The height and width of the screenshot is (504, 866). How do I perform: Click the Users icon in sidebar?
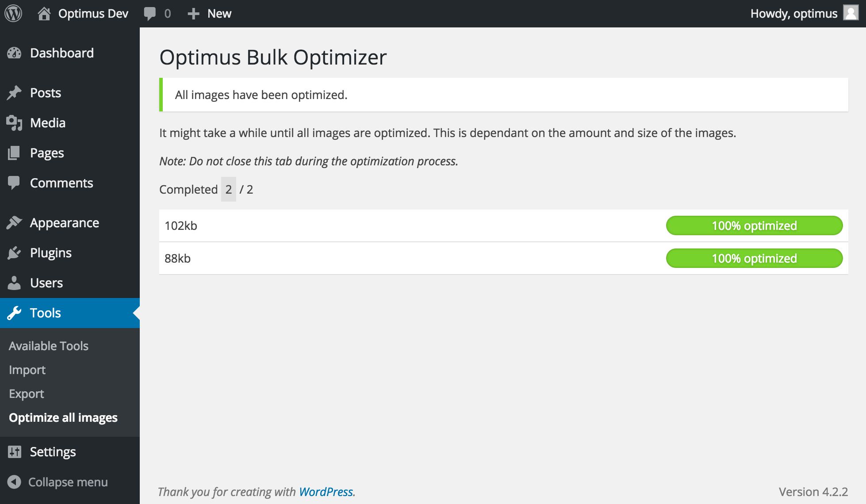coord(15,283)
